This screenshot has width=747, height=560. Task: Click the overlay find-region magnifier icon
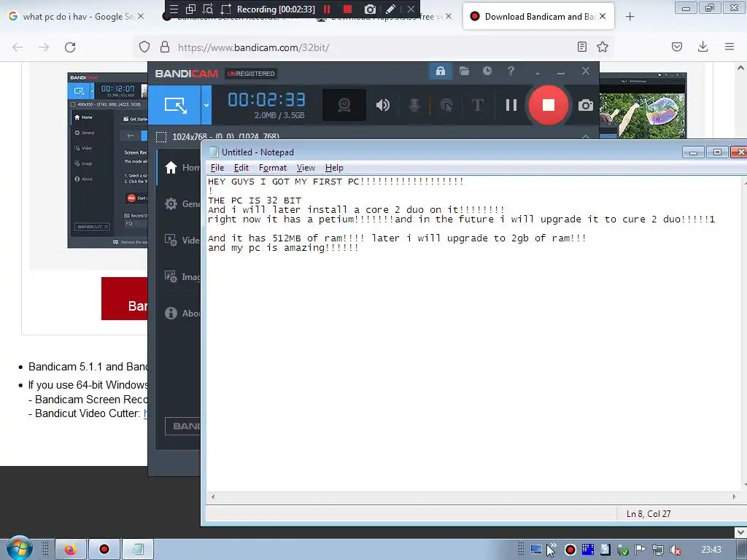(x=208, y=9)
